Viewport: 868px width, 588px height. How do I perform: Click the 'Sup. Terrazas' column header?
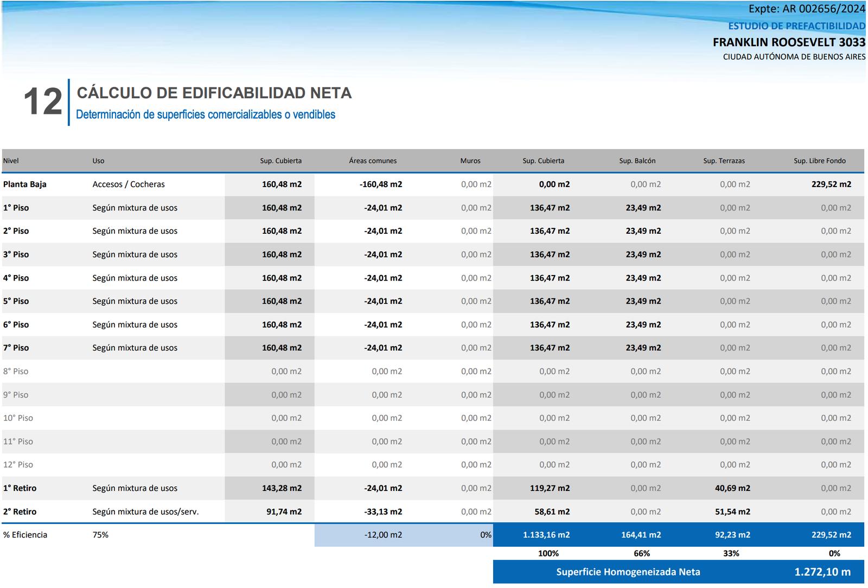[x=724, y=161]
